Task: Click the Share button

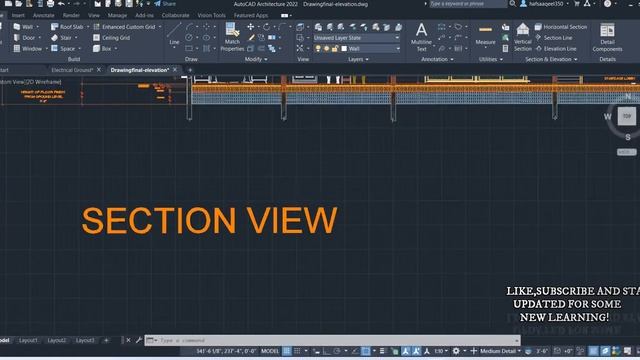Action: [165, 4]
